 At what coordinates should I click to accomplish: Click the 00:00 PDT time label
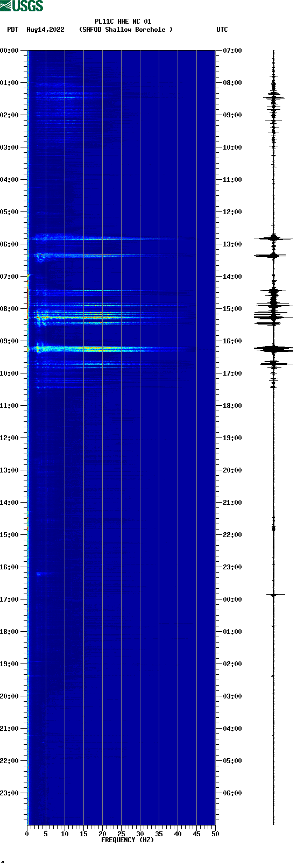click(10, 51)
